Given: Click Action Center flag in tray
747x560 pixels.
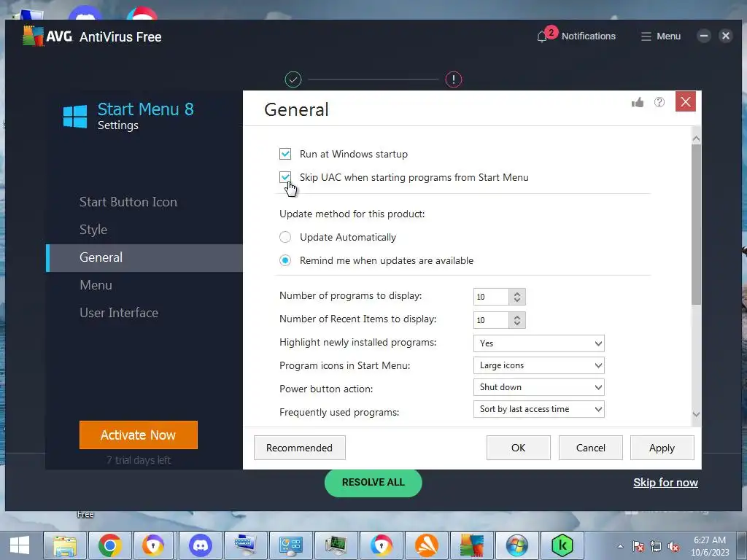Looking at the screenshot, I should [x=638, y=546].
